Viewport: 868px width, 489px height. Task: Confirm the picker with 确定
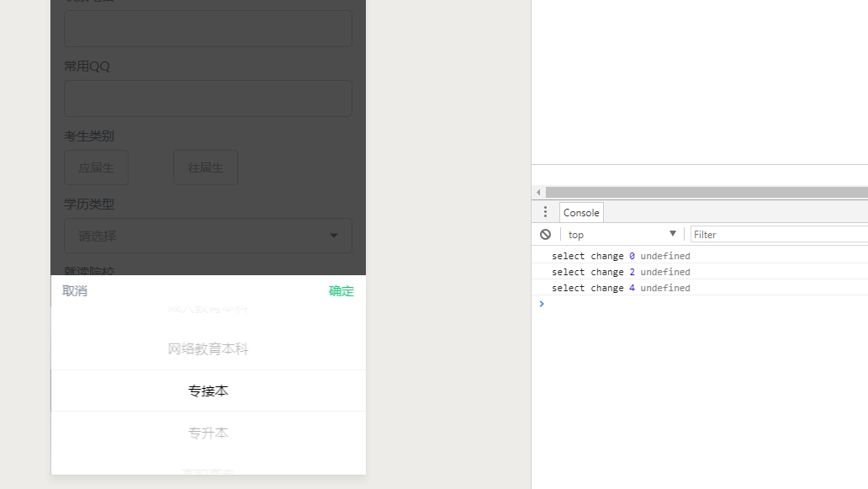[x=341, y=290]
